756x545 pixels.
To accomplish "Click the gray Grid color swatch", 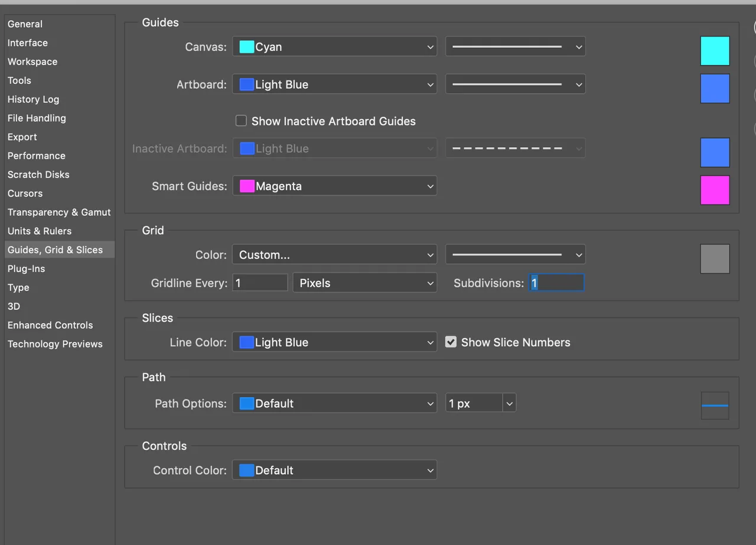I will (x=715, y=259).
